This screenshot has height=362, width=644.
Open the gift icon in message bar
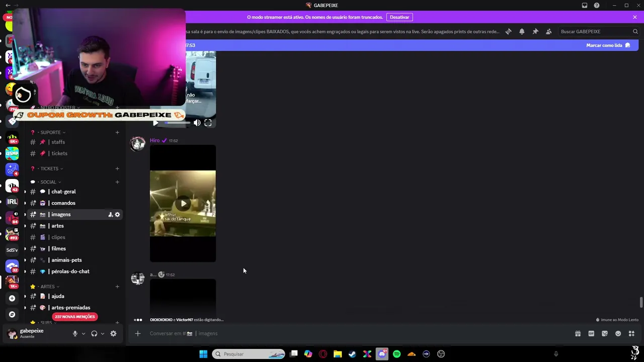click(x=578, y=333)
